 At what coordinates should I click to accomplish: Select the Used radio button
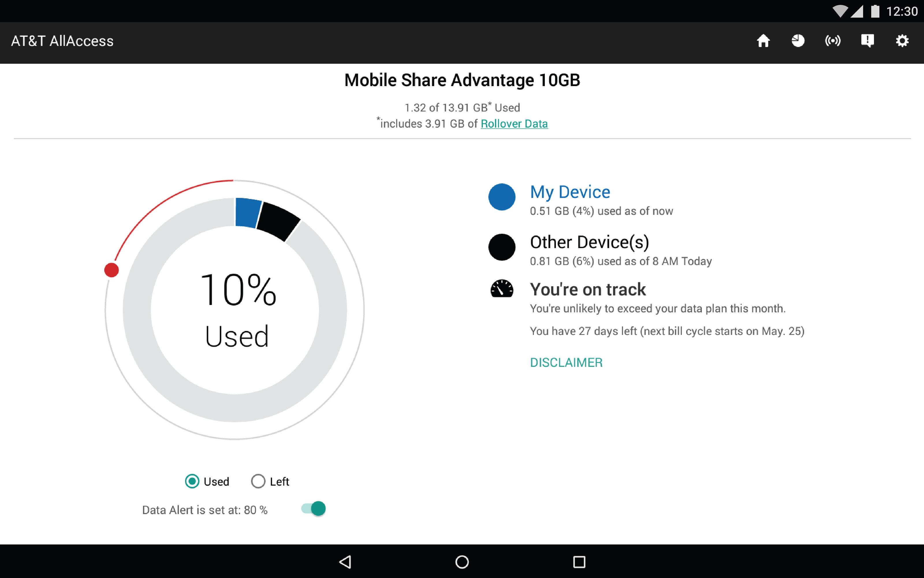point(192,481)
